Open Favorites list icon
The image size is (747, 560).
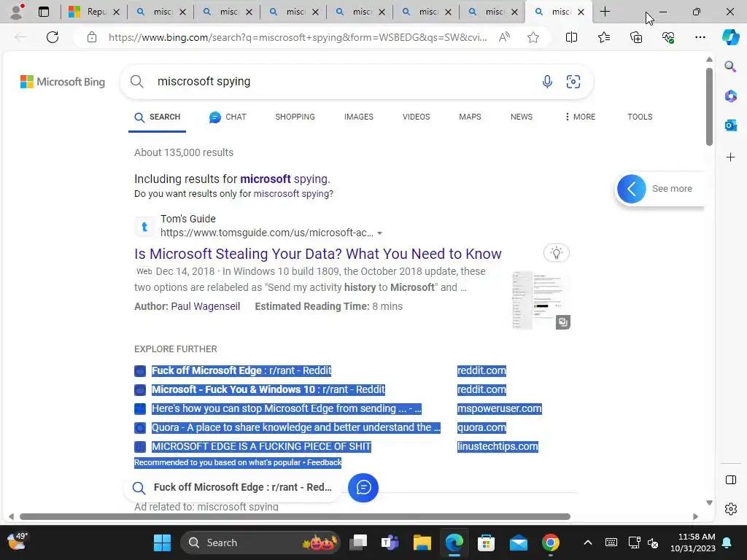coord(603,37)
